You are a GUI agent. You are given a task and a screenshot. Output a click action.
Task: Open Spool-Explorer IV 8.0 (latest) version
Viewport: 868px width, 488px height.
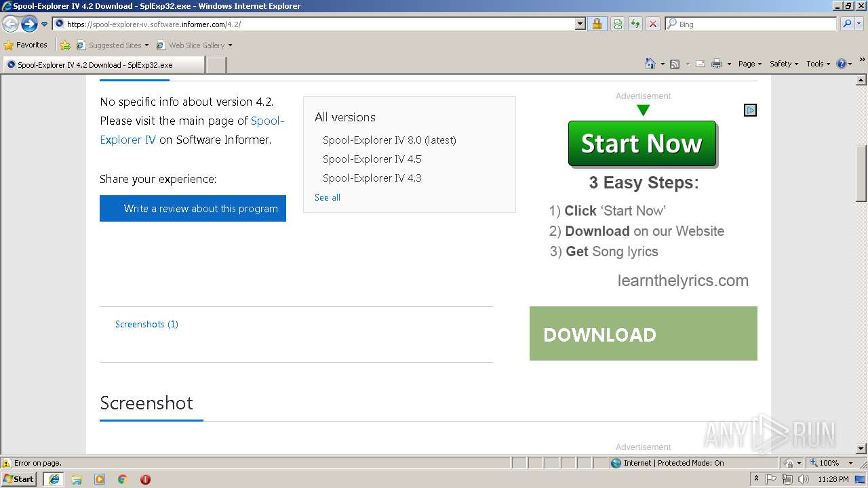(389, 140)
